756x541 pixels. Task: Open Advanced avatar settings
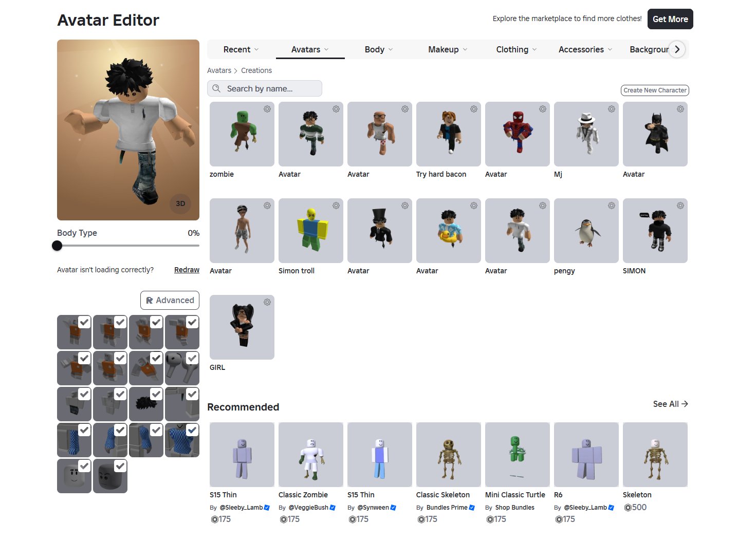click(x=170, y=301)
